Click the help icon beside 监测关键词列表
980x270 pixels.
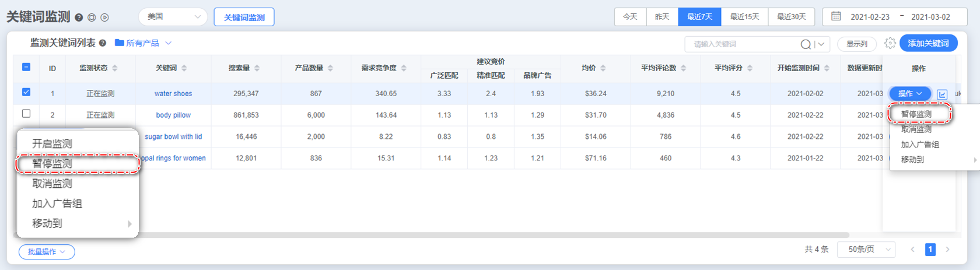[x=103, y=43]
